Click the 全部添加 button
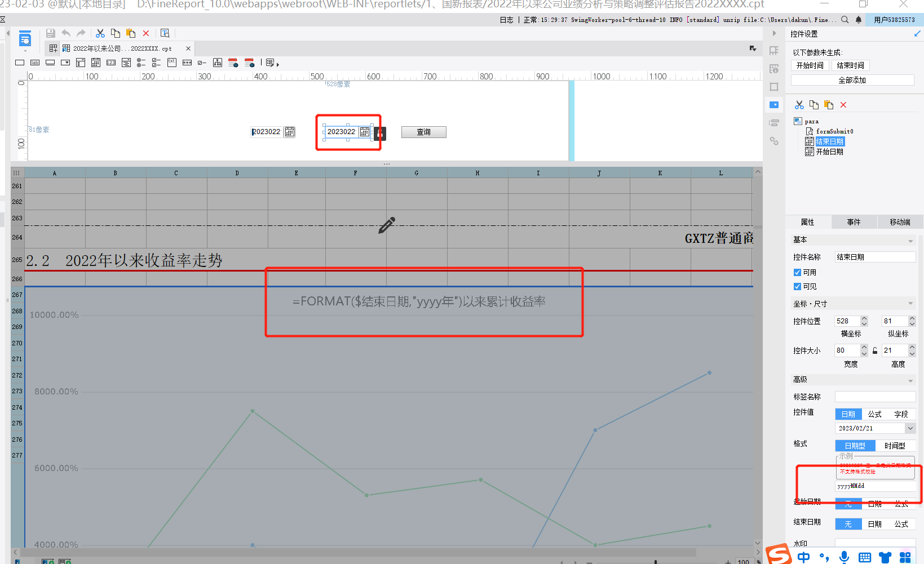The height and width of the screenshot is (564, 924). [852, 80]
